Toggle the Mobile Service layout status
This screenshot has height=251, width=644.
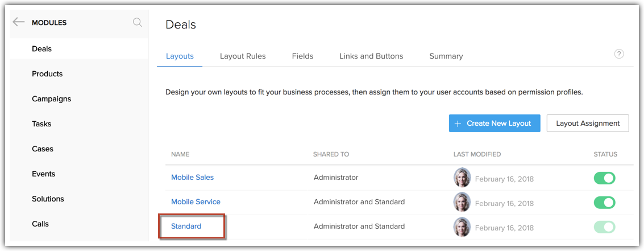point(604,203)
